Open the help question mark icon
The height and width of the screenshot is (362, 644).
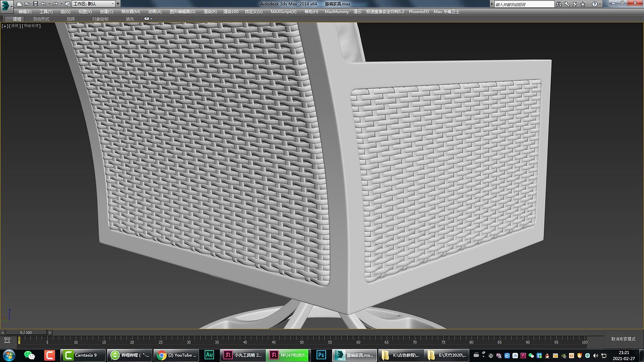coord(594,4)
